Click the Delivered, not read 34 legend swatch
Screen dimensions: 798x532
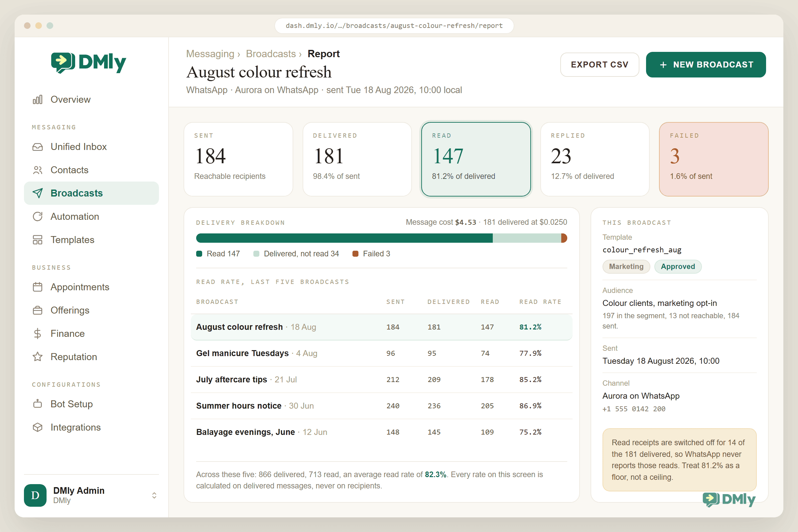pos(256,254)
